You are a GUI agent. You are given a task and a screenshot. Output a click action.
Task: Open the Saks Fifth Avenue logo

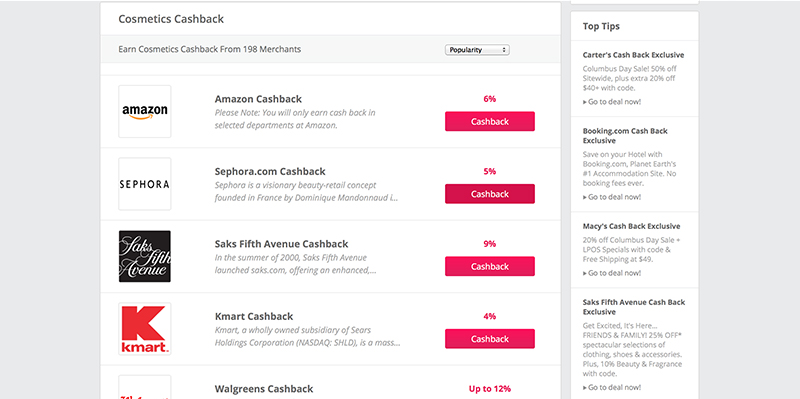point(145,256)
